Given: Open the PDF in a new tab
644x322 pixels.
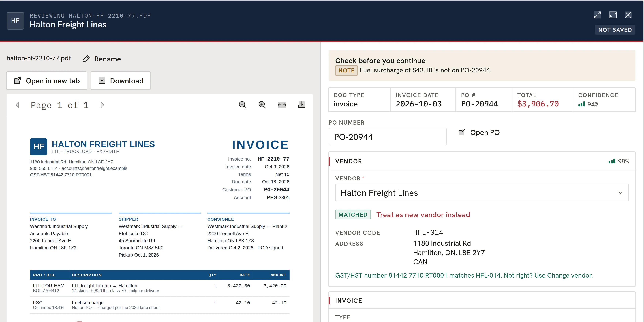Looking at the screenshot, I should coord(46,81).
